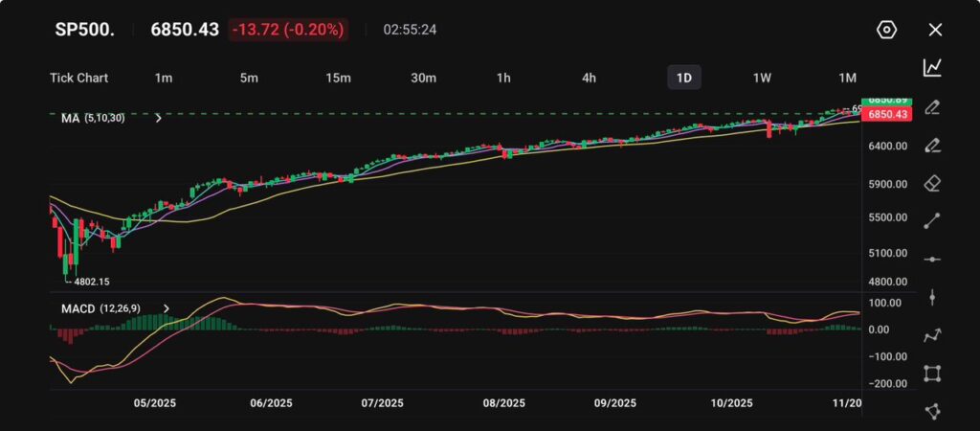Click the red 6850.43 price tag on axis

[885, 114]
